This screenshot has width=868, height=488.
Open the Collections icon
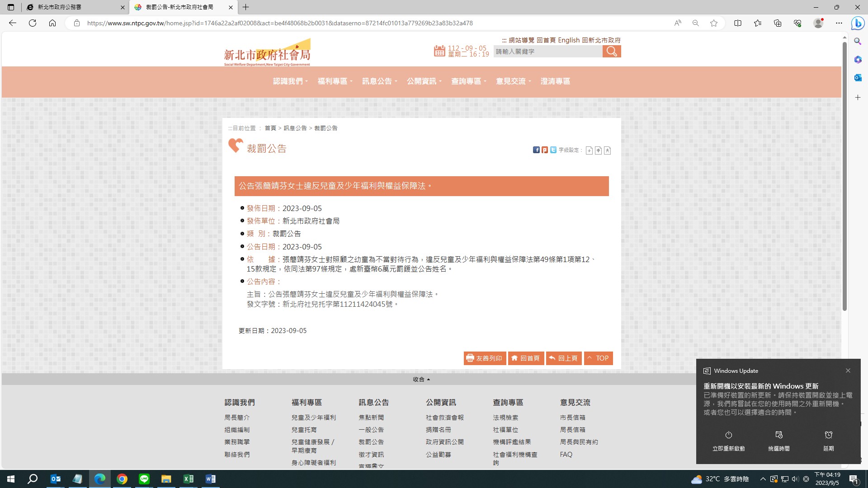click(x=778, y=23)
